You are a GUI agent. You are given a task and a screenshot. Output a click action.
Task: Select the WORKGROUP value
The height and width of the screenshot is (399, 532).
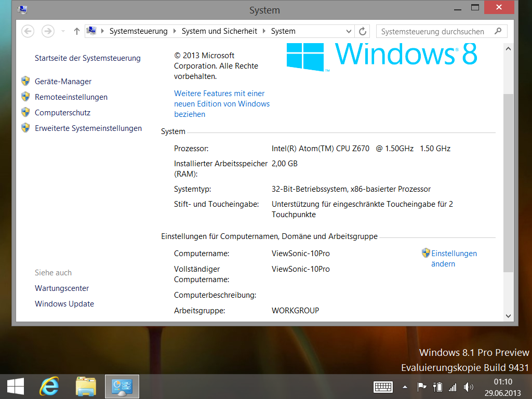[295, 311]
